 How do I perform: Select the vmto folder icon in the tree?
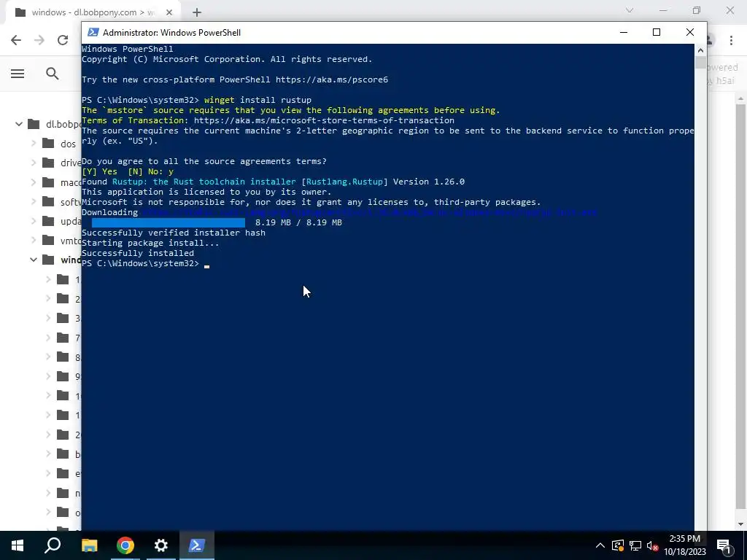coord(48,240)
